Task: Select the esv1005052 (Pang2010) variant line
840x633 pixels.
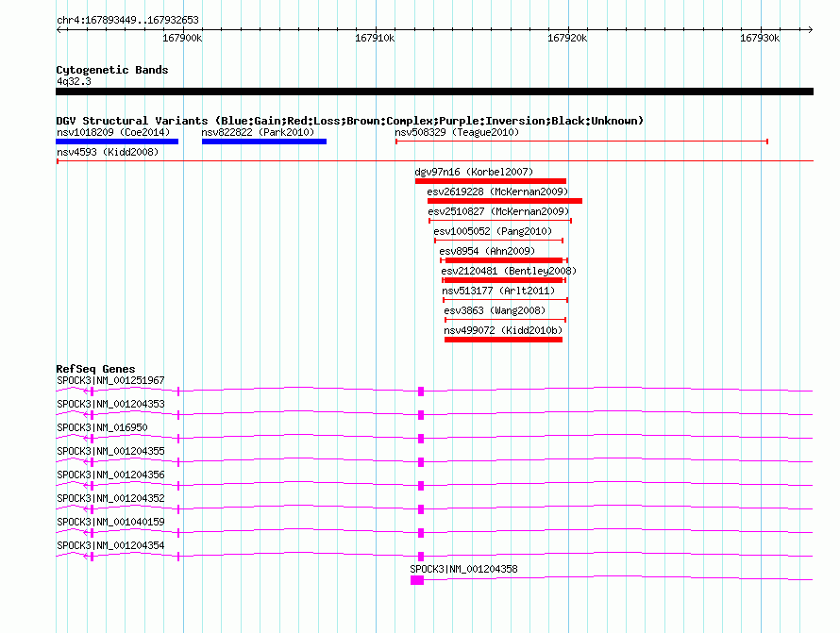Action: pos(498,241)
